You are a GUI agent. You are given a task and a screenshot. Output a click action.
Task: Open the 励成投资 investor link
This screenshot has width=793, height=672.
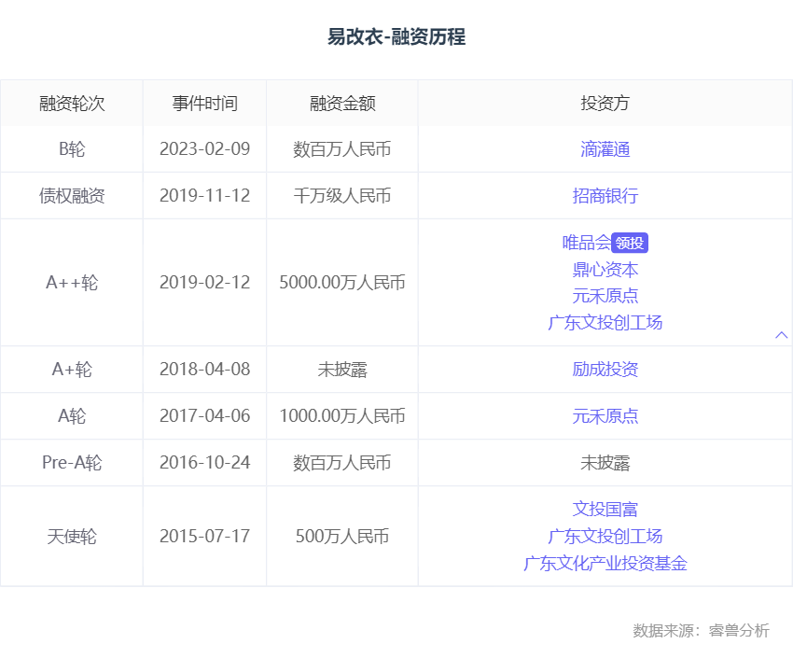(x=605, y=370)
